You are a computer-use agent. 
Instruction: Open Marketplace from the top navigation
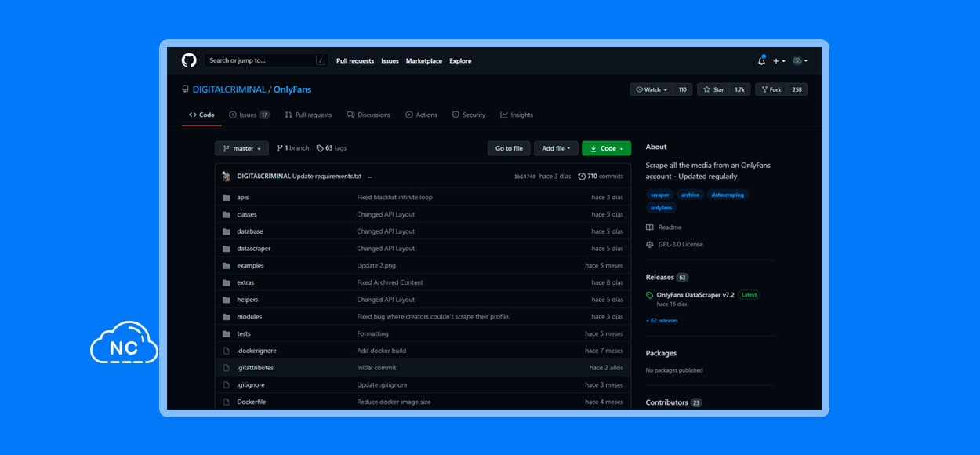[424, 61]
